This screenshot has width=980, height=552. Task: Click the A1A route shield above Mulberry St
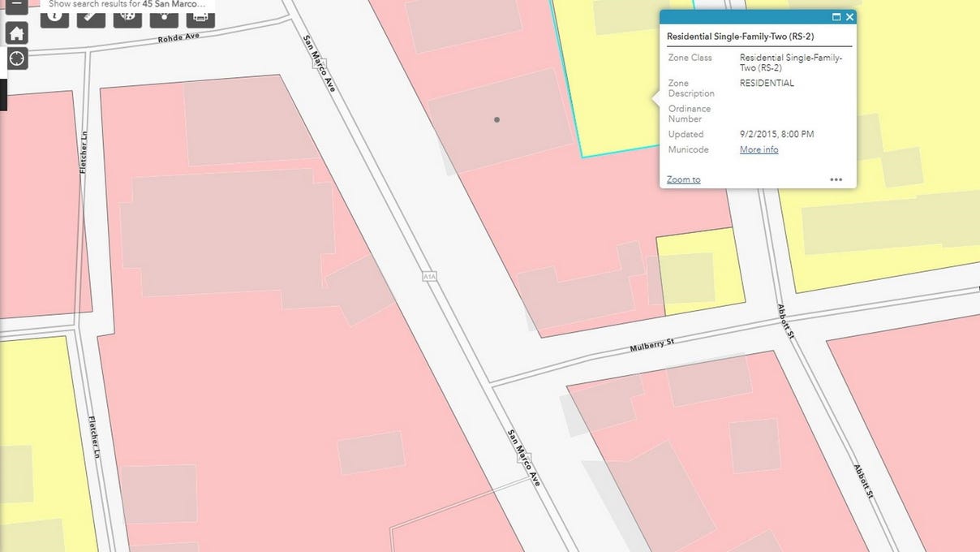tap(429, 277)
